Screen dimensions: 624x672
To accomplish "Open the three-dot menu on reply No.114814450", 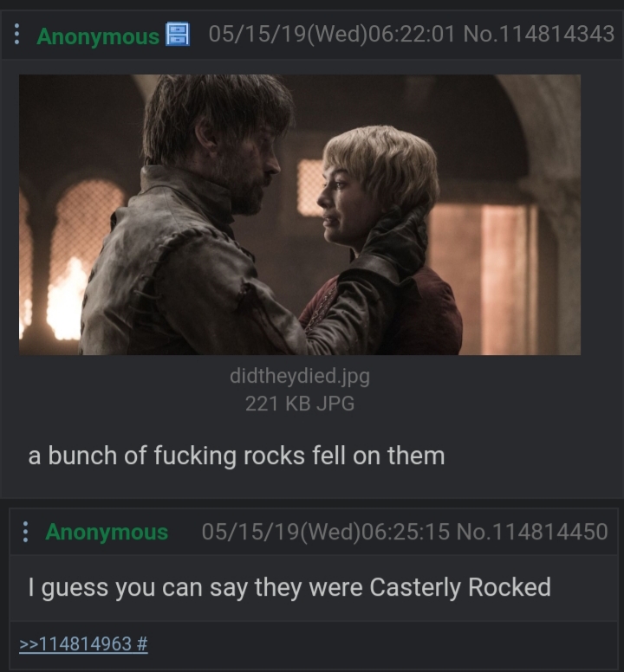I will [x=25, y=532].
